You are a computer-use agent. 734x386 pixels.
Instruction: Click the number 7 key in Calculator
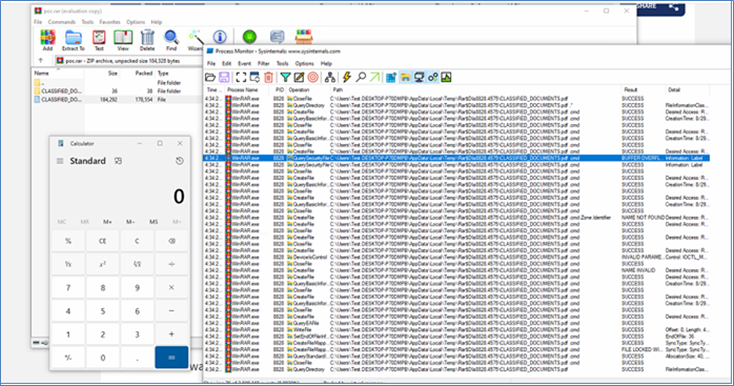[68, 288]
